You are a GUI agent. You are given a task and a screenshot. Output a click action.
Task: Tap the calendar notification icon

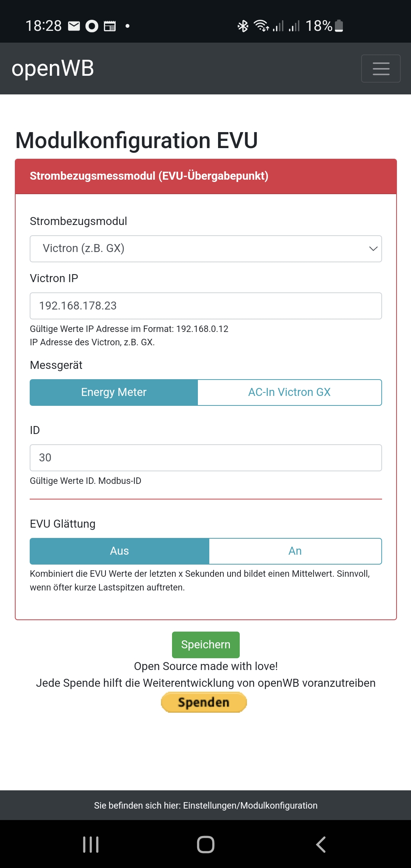110,26
